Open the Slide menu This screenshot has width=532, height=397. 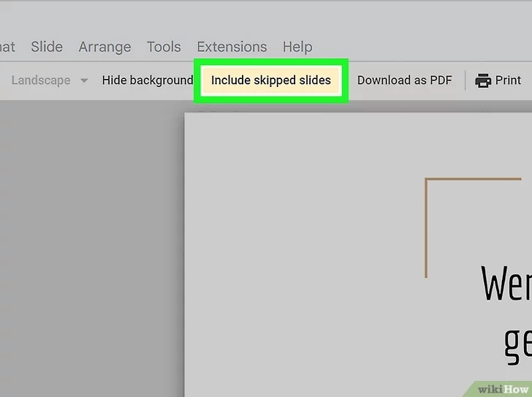coord(47,47)
